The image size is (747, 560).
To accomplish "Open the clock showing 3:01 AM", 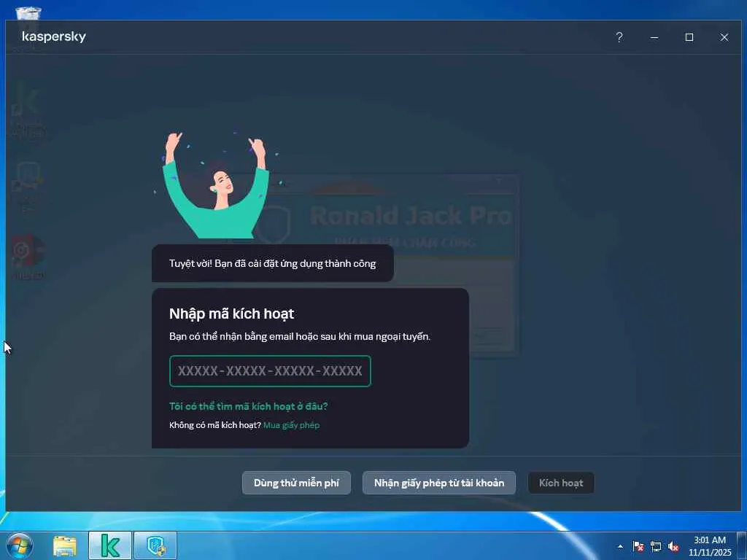I will pos(709,545).
